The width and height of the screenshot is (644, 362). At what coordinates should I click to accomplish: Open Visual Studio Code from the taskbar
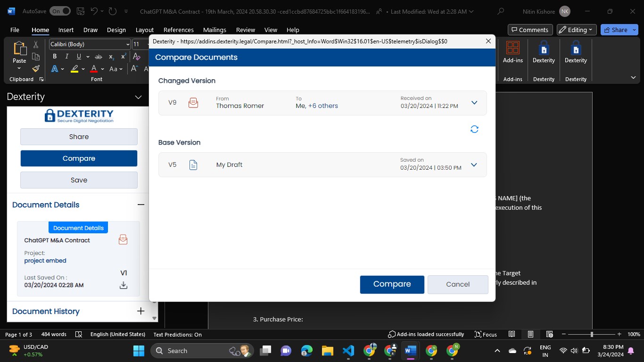click(x=348, y=351)
